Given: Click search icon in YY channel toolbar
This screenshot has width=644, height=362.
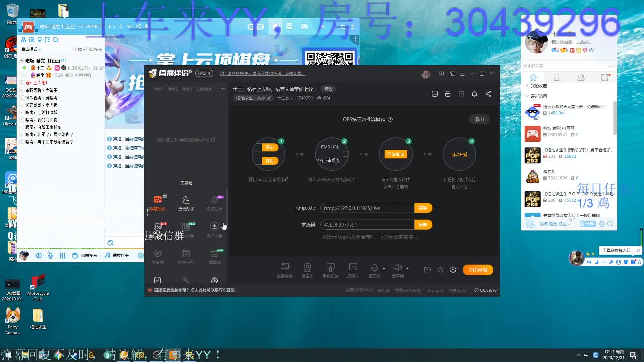Looking at the screenshot, I should pos(56,40).
